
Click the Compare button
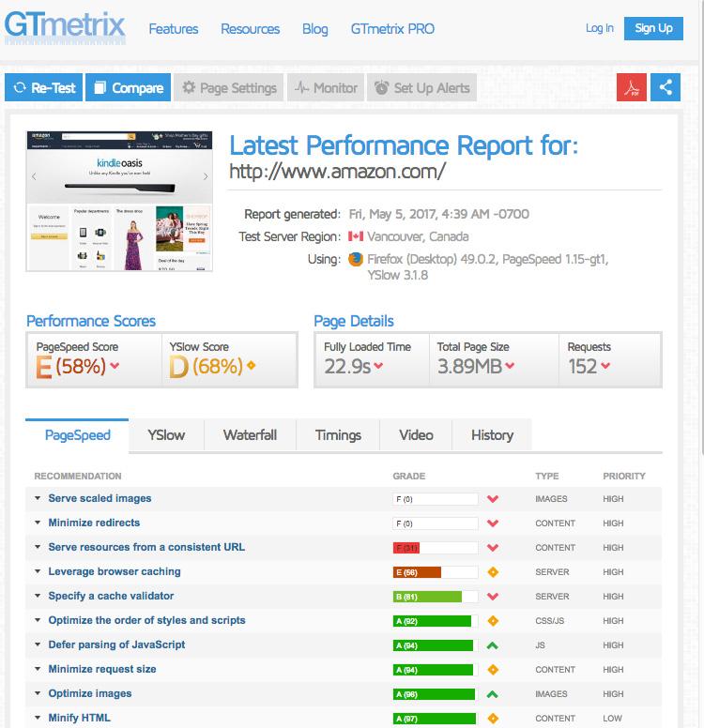pyautogui.click(x=129, y=87)
